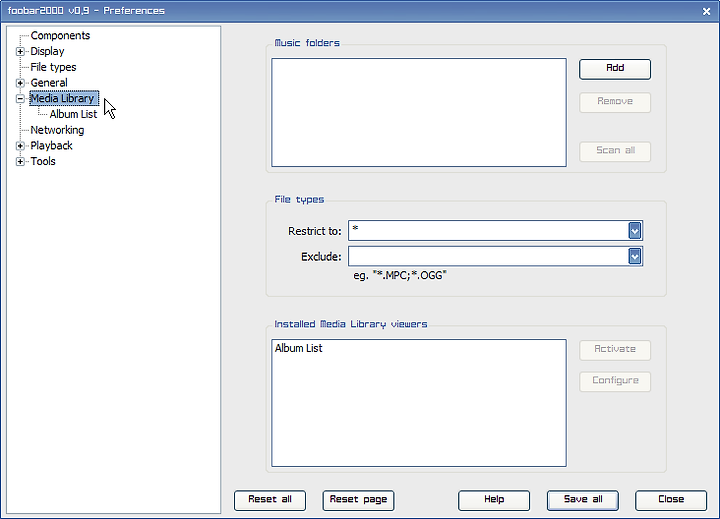Image resolution: width=720 pixels, height=519 pixels.
Task: Select Components in the preferences tree
Action: coord(60,35)
